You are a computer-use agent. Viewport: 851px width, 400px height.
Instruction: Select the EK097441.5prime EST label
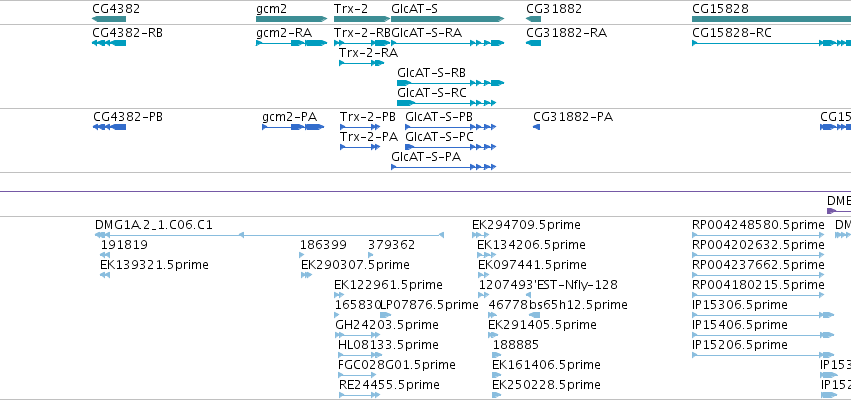pyautogui.click(x=532, y=265)
